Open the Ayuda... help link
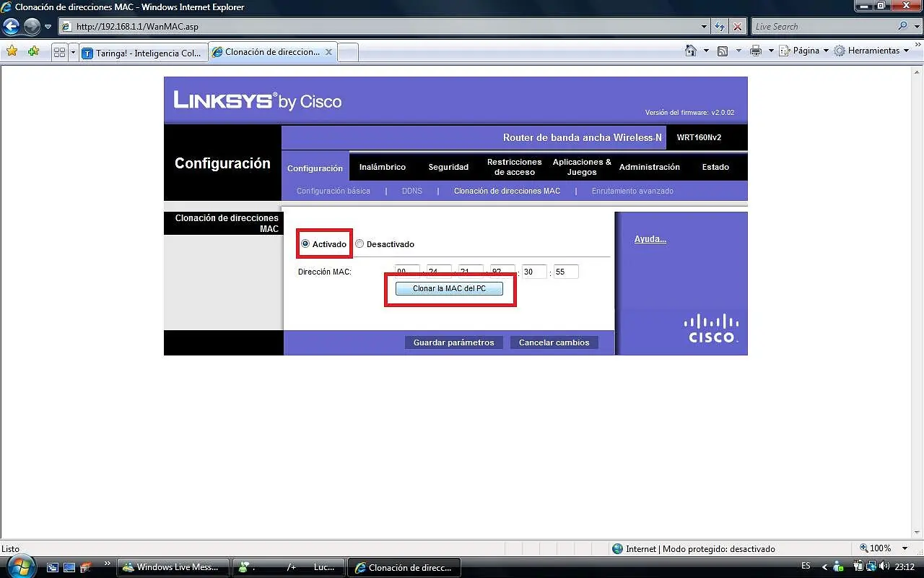The height and width of the screenshot is (578, 924). click(x=650, y=239)
